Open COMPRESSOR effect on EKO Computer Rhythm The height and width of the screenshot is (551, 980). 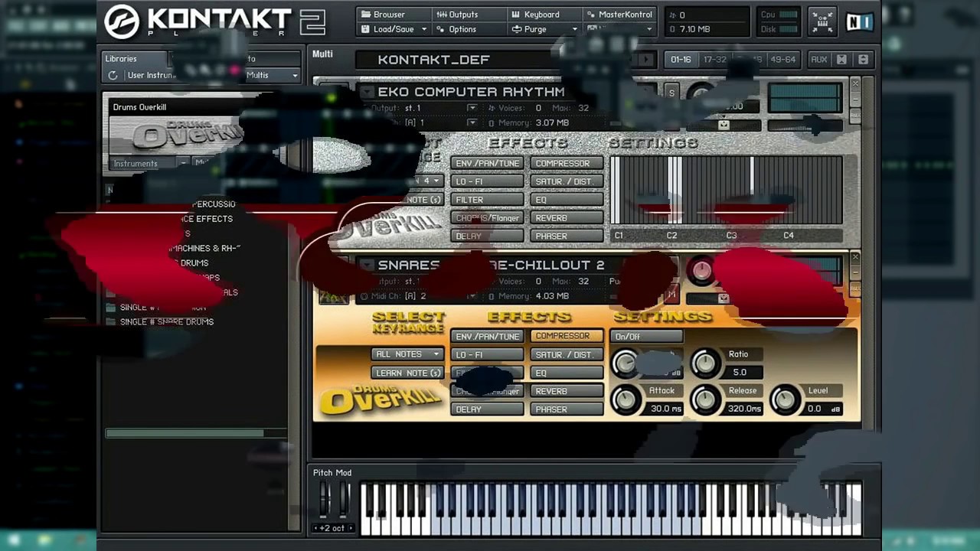coord(567,163)
